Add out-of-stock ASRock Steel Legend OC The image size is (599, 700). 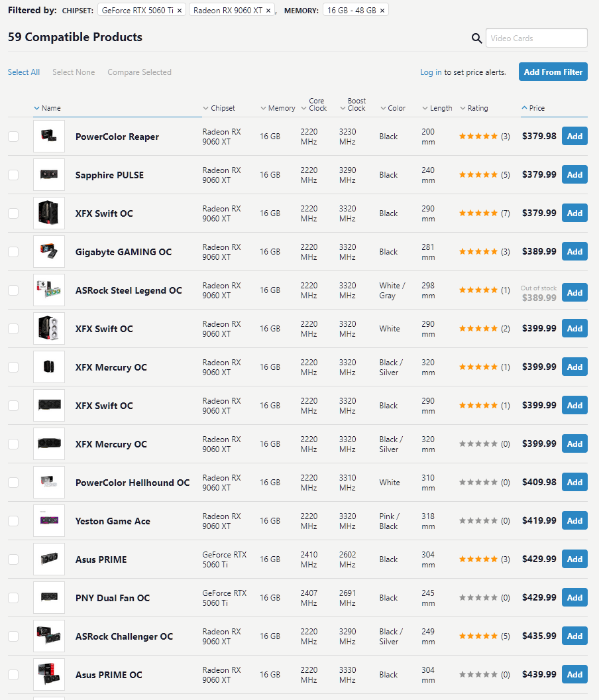click(574, 292)
